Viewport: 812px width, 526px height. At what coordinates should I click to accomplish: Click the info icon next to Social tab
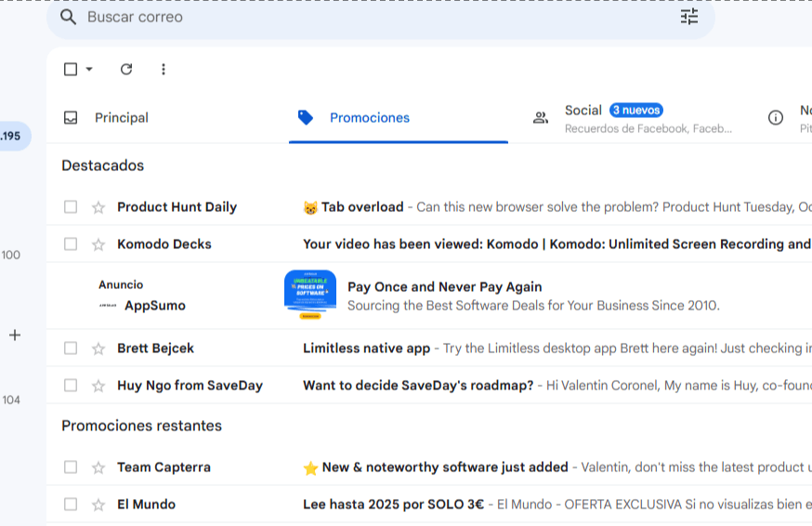(x=775, y=118)
